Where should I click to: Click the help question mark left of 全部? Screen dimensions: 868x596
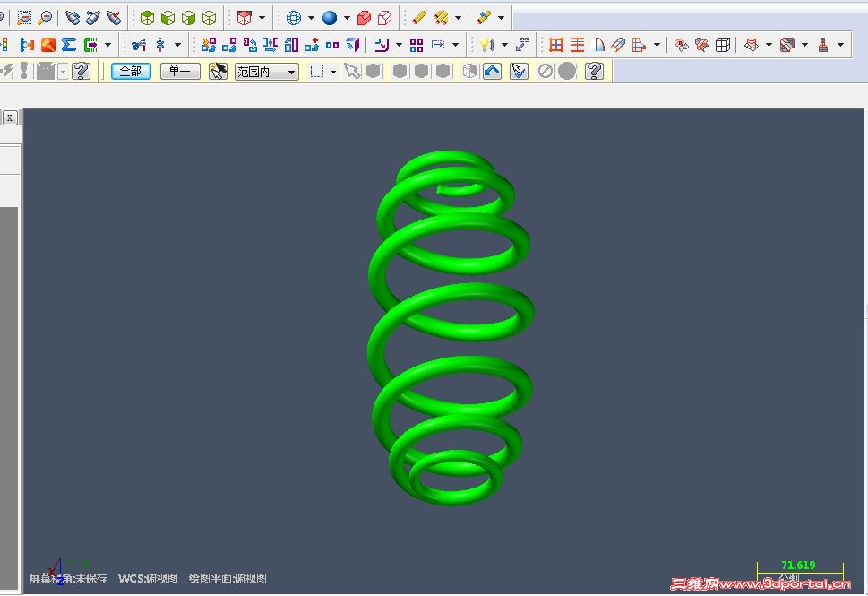[x=82, y=72]
